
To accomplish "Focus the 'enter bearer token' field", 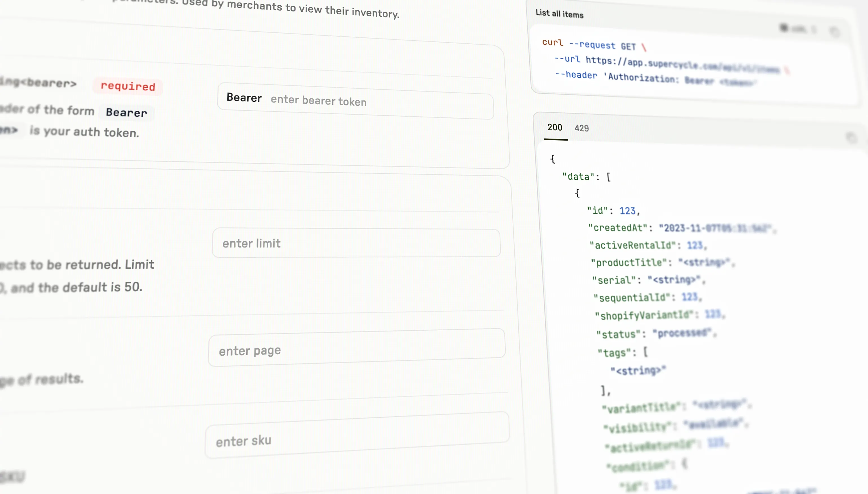I will point(355,101).
